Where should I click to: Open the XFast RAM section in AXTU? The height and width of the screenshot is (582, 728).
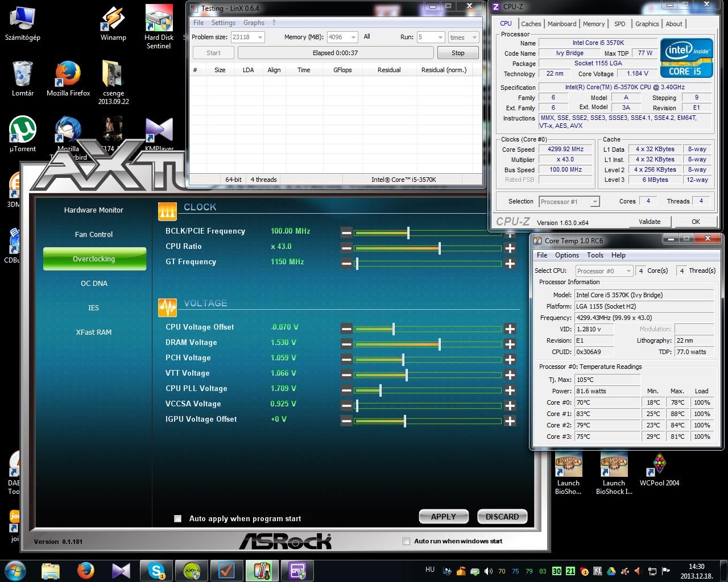pyautogui.click(x=94, y=332)
